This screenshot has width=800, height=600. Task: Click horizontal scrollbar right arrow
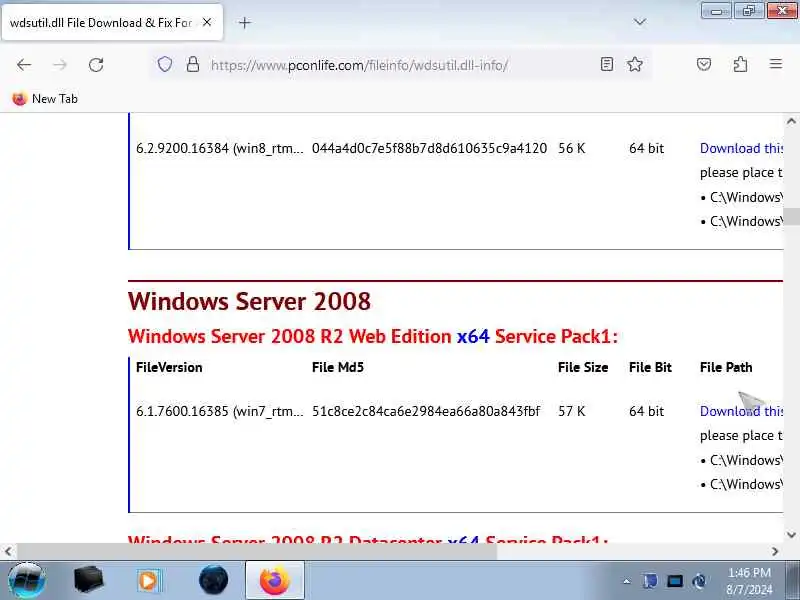coord(775,551)
